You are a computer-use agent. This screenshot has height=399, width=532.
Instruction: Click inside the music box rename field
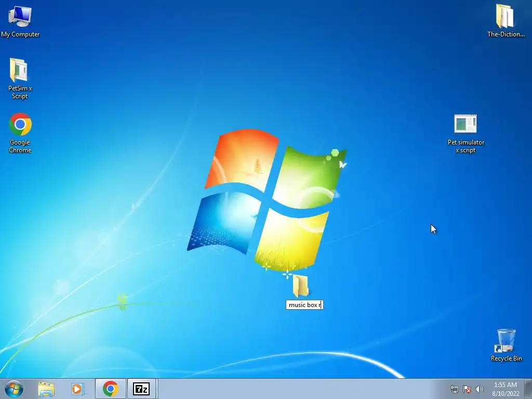point(304,305)
